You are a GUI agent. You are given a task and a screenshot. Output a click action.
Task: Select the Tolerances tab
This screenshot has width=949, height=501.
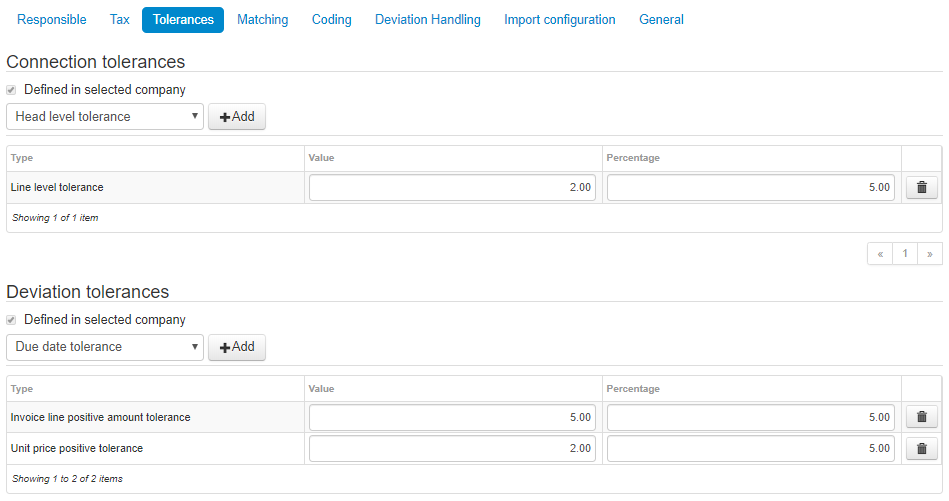coord(183,19)
